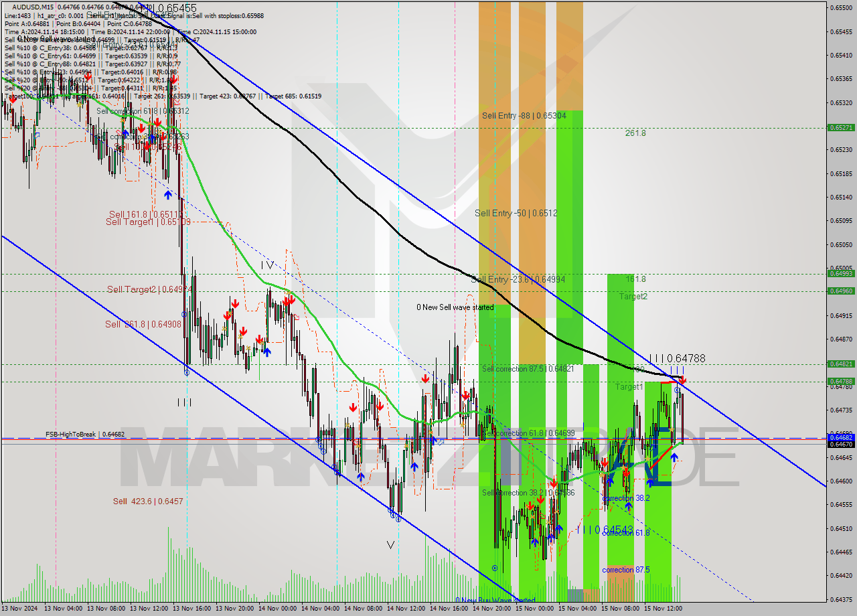Click the '0 New Sell wave started' label
The width and height of the screenshot is (857, 616).
pos(455,307)
